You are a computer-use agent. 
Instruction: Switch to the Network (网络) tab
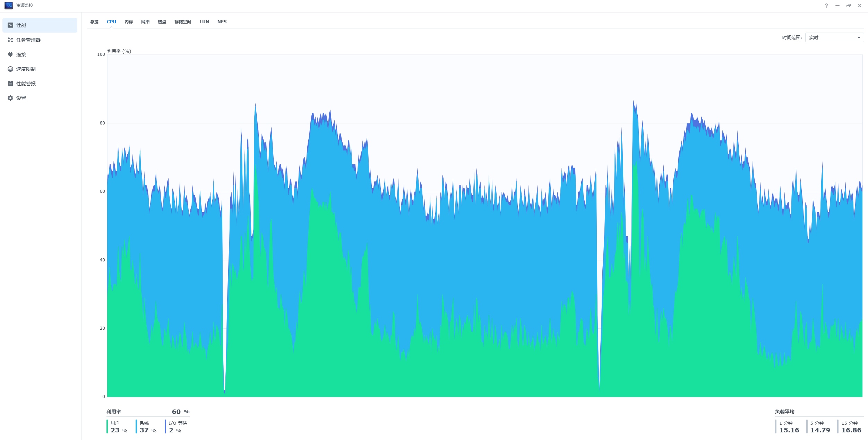(145, 21)
